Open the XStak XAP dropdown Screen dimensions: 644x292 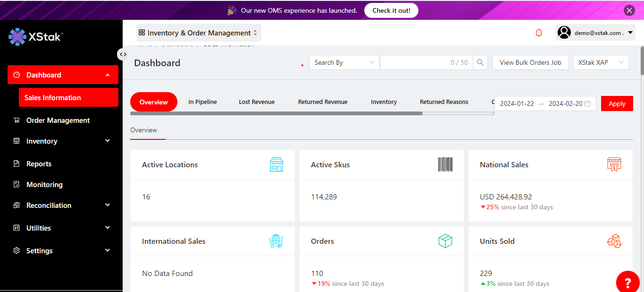click(601, 62)
